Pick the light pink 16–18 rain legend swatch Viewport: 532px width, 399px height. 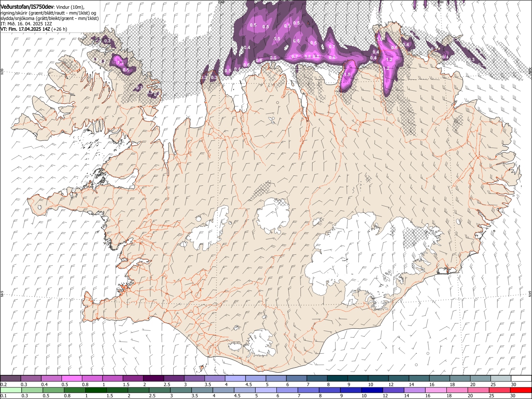[x=436, y=390]
